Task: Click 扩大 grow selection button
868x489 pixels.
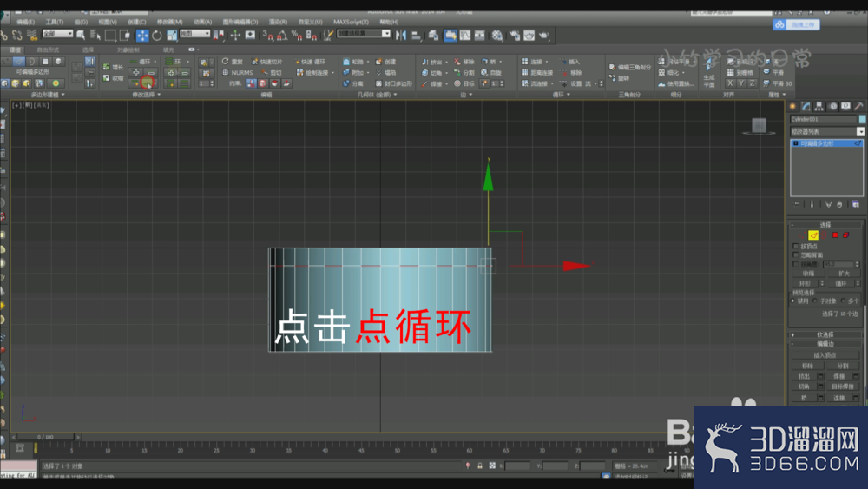Action: pos(844,274)
